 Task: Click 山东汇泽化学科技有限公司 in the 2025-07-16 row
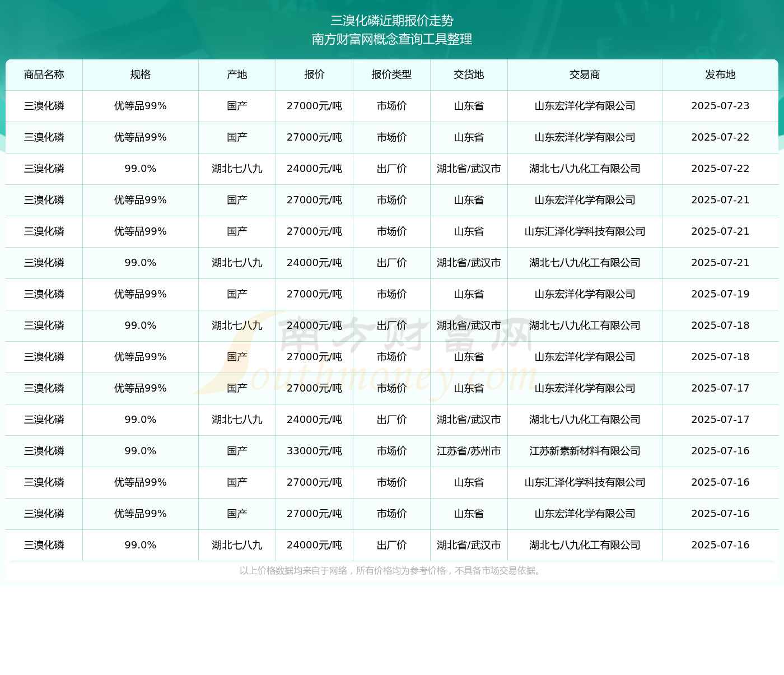[x=585, y=482]
